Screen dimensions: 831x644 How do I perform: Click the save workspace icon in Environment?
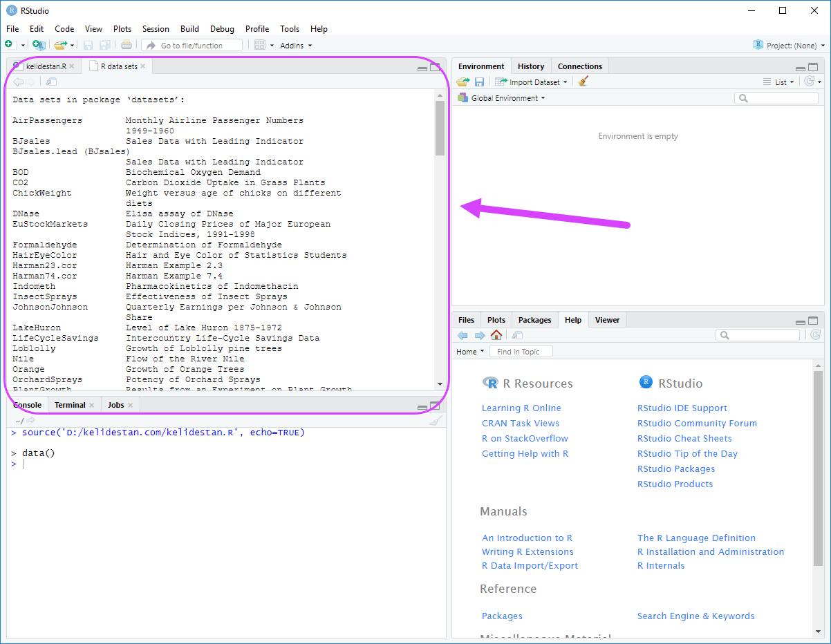(x=479, y=82)
